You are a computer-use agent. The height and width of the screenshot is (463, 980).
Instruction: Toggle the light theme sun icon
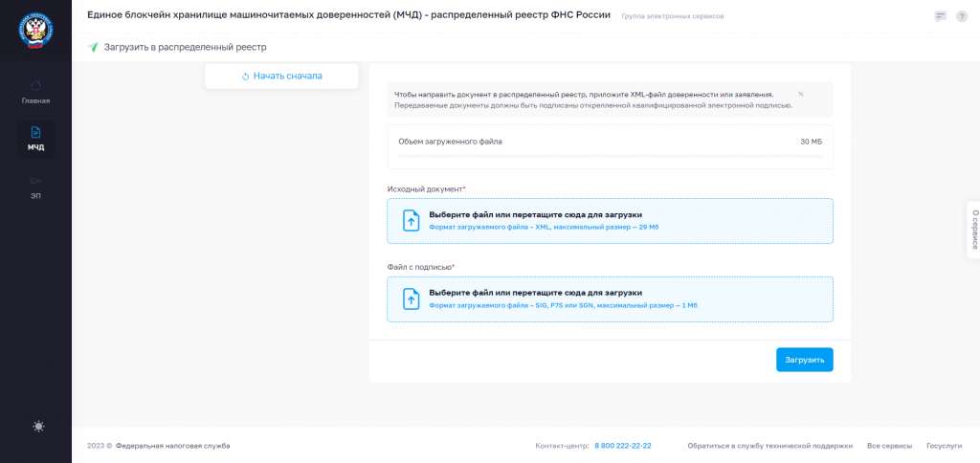(38, 426)
